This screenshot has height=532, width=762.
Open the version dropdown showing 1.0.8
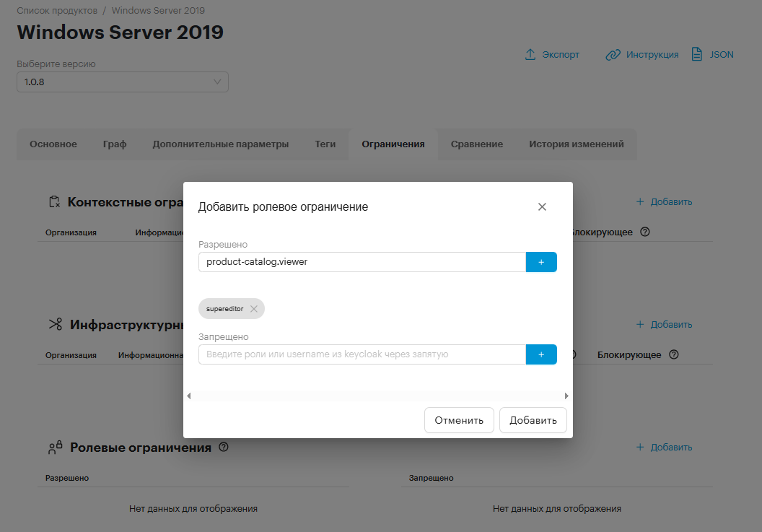[123, 82]
